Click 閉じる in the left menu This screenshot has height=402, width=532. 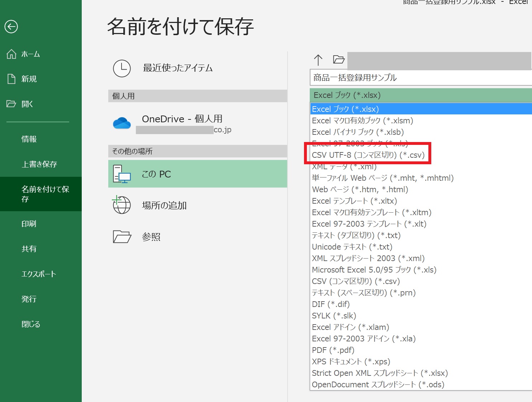pos(31,324)
